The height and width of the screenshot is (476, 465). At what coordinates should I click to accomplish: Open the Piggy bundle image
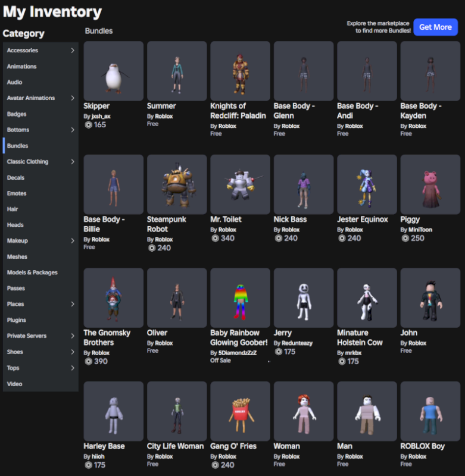[430, 184]
